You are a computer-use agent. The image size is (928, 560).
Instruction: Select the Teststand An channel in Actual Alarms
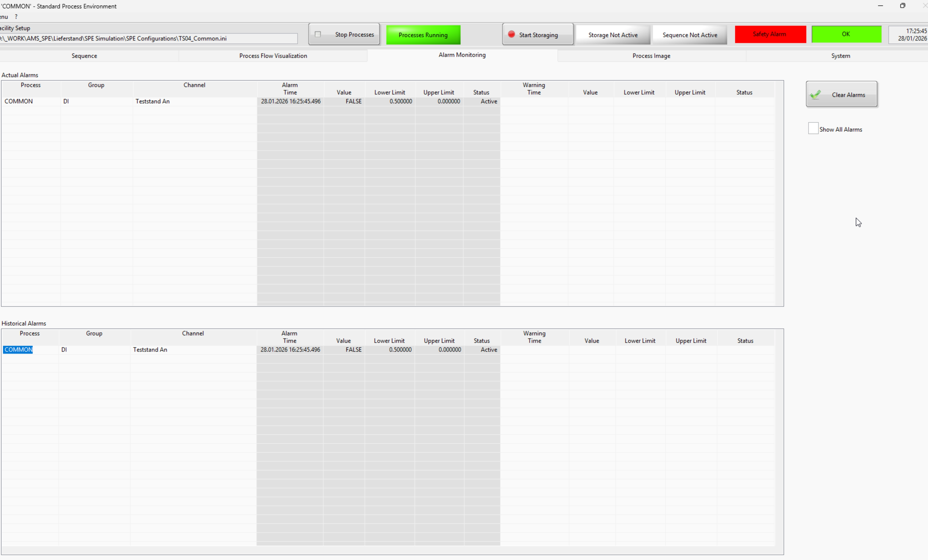pyautogui.click(x=152, y=101)
